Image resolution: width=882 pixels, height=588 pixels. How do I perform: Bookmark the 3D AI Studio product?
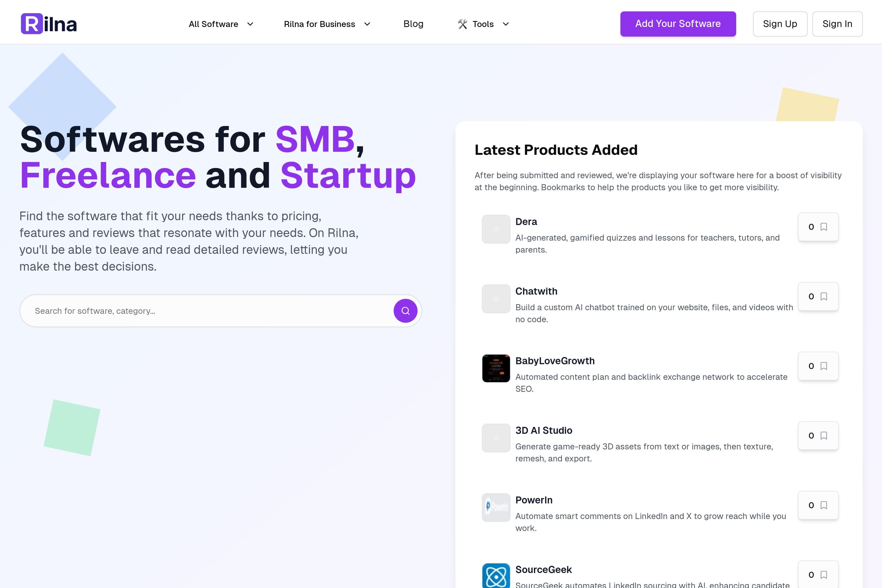pyautogui.click(x=823, y=435)
